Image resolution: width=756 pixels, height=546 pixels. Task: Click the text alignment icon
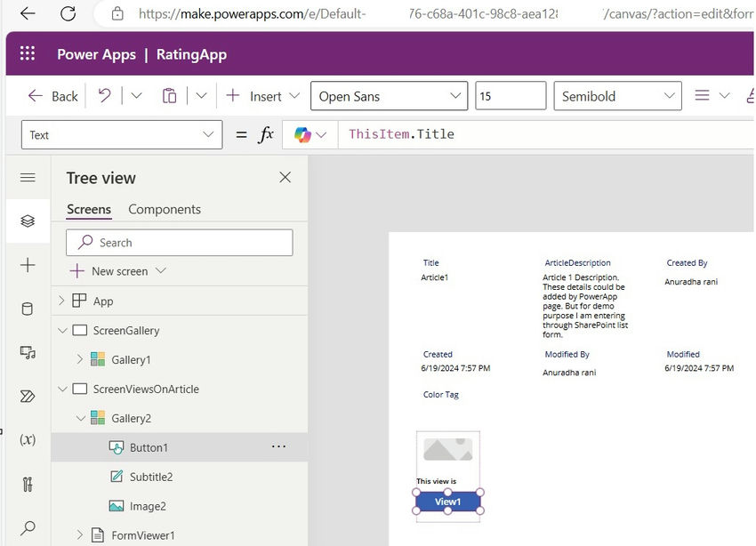(x=702, y=95)
